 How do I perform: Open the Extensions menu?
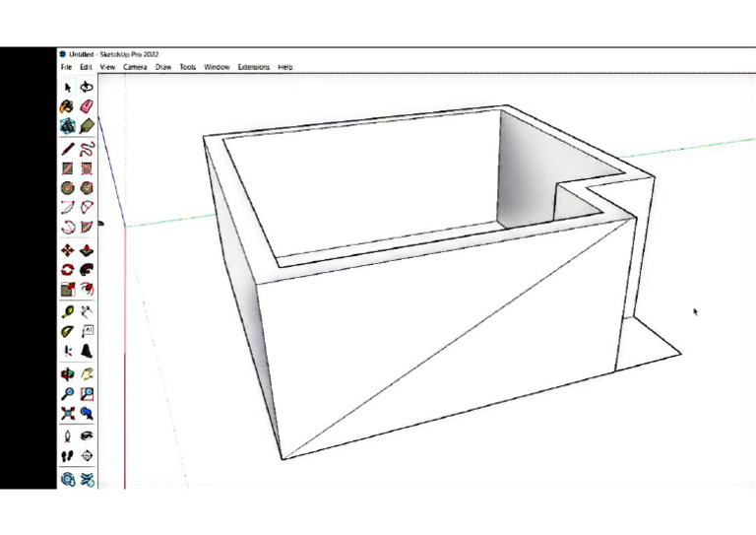click(254, 67)
